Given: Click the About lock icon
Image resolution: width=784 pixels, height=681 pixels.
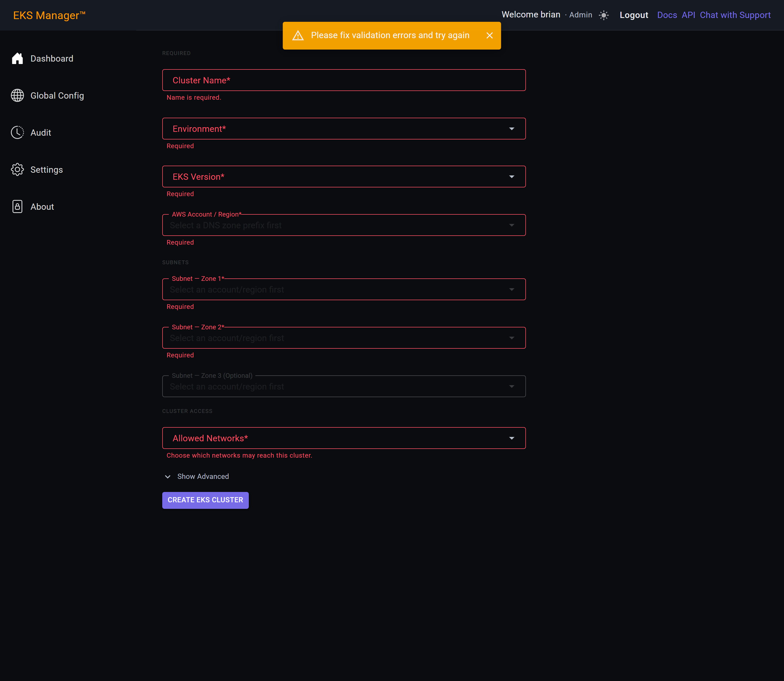Looking at the screenshot, I should (17, 207).
